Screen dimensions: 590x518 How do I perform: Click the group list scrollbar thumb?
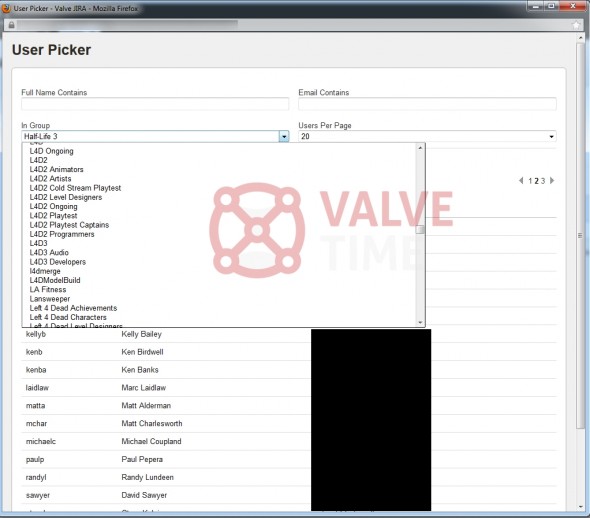pos(420,229)
